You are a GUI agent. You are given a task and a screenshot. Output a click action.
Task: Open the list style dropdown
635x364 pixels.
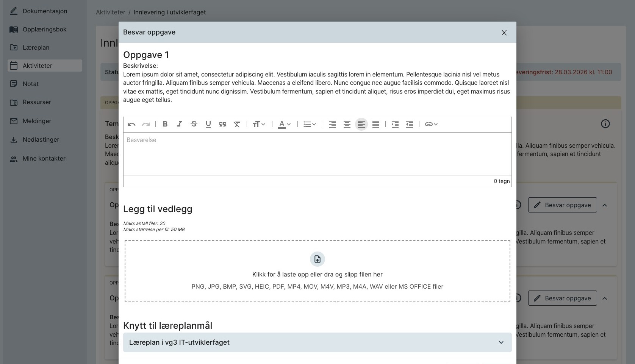point(310,124)
